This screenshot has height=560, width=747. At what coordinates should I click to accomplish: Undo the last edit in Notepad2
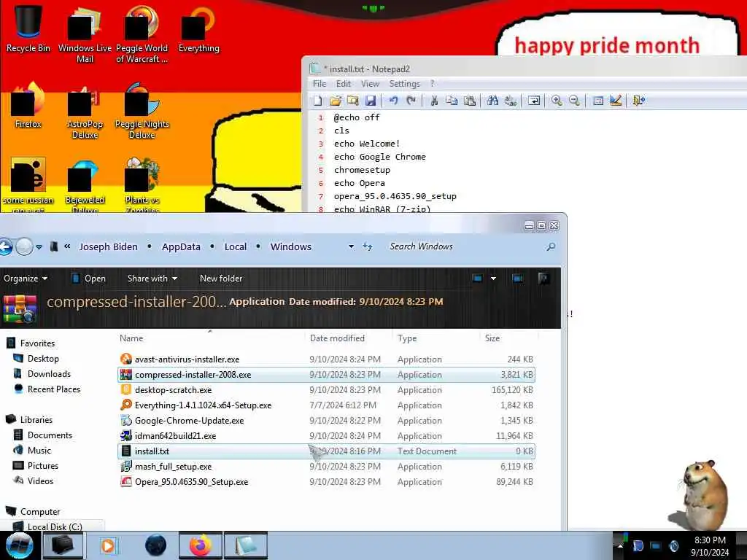[x=393, y=101]
